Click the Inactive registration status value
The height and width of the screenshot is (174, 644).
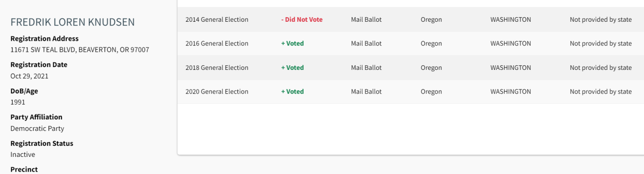(x=23, y=155)
